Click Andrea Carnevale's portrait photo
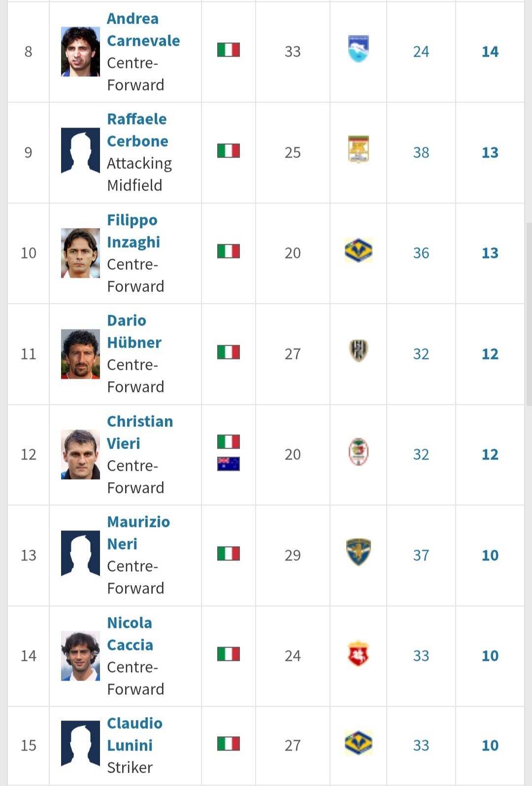The width and height of the screenshot is (532, 786). 80,52
